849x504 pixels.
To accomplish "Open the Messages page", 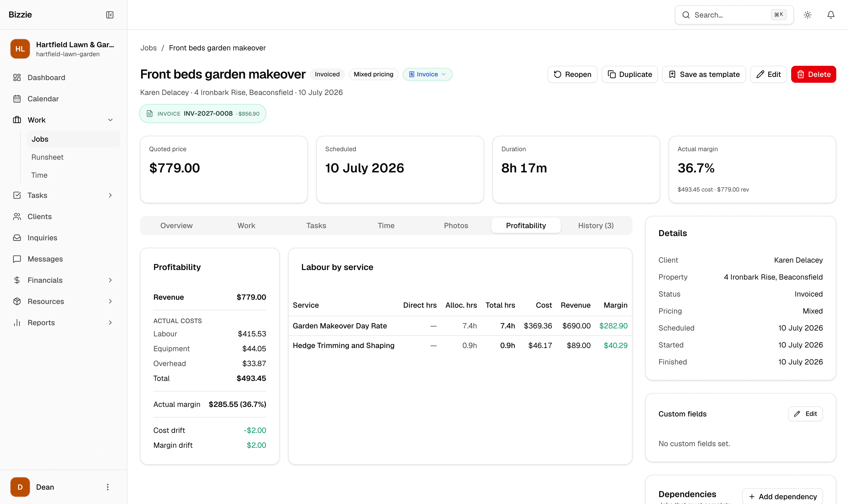I will click(x=63, y=259).
